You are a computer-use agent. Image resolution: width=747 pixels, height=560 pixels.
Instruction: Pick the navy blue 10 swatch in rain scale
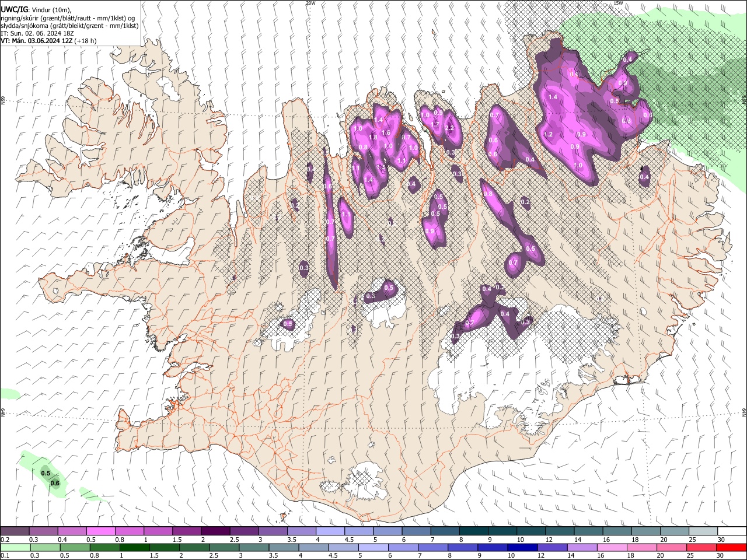coord(522,547)
